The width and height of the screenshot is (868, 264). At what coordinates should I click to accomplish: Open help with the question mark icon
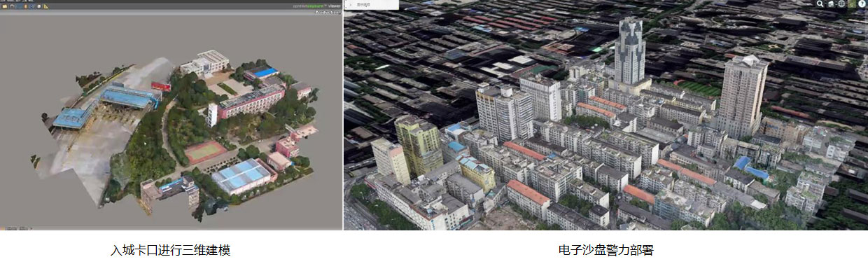[x=862, y=4]
